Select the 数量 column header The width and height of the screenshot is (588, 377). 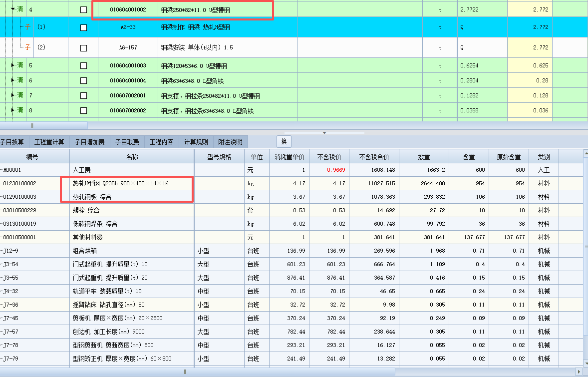[x=424, y=157]
